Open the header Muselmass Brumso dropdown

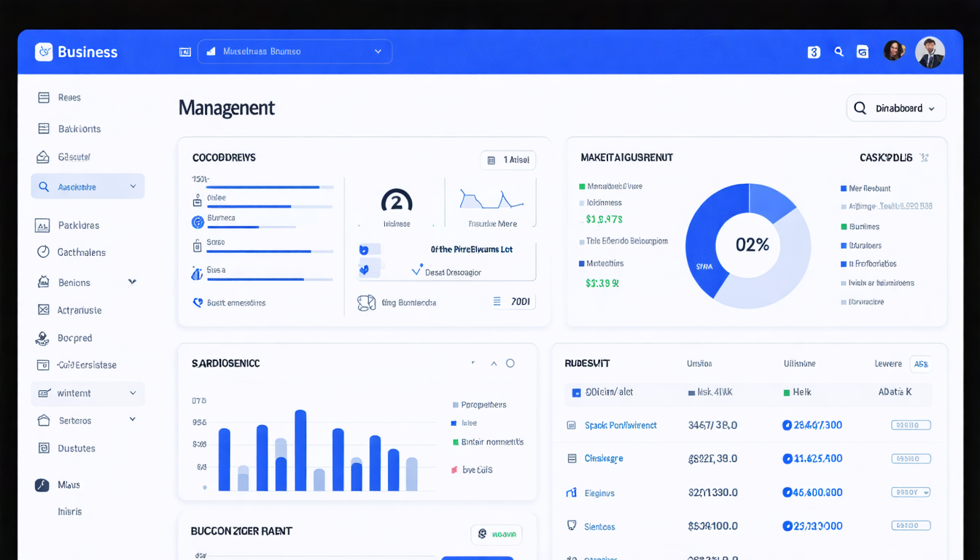(295, 52)
